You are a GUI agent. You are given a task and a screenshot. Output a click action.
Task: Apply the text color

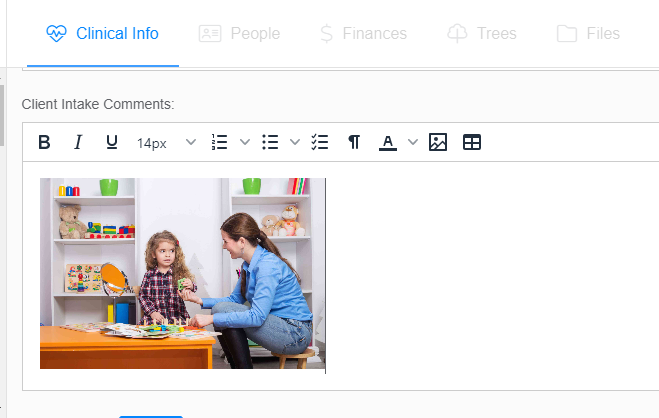(388, 142)
